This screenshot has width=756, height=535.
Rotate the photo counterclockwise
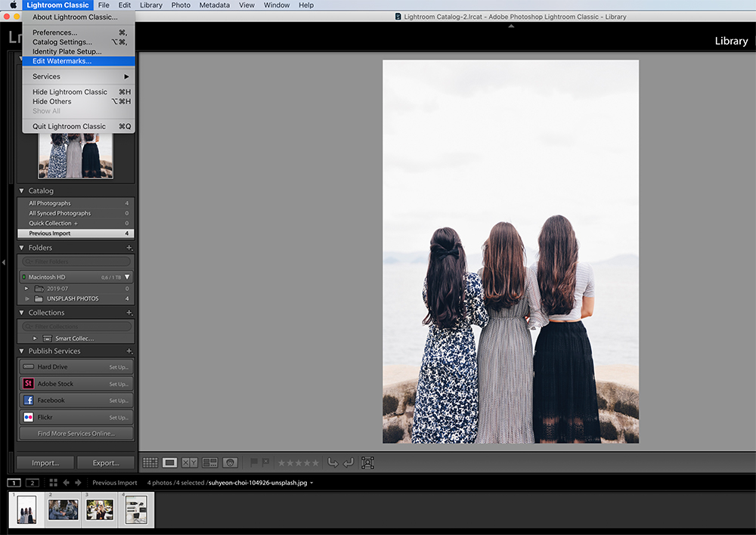(x=333, y=462)
